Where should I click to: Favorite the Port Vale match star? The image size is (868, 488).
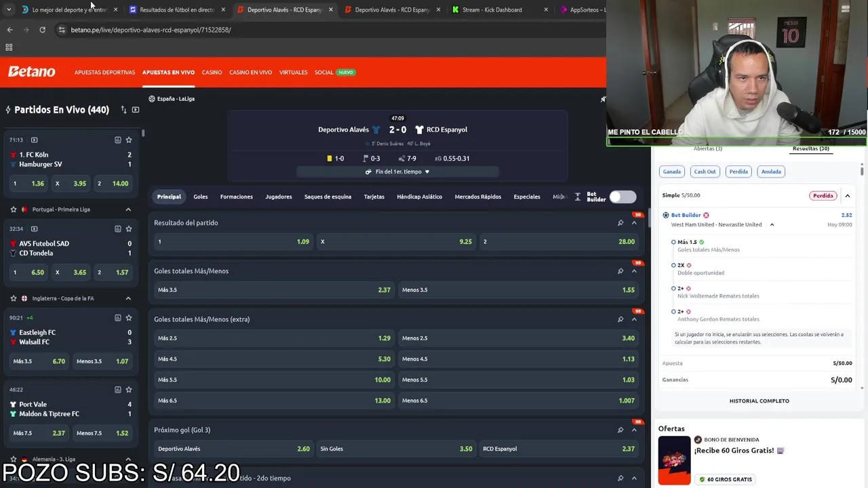point(129,390)
